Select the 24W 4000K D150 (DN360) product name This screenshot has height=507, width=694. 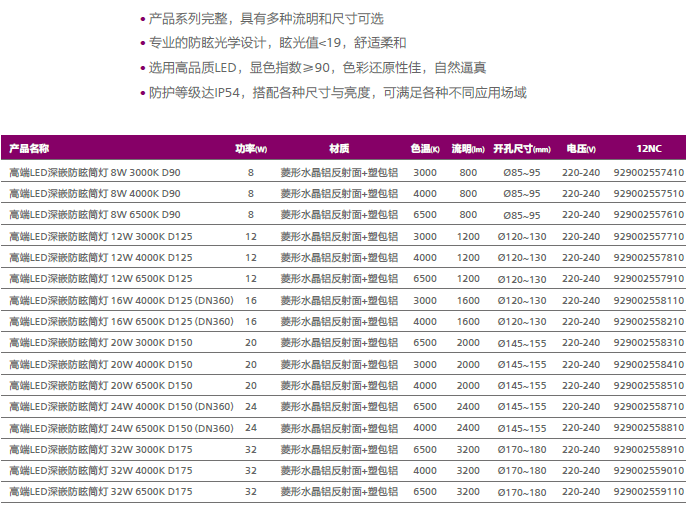(121, 406)
